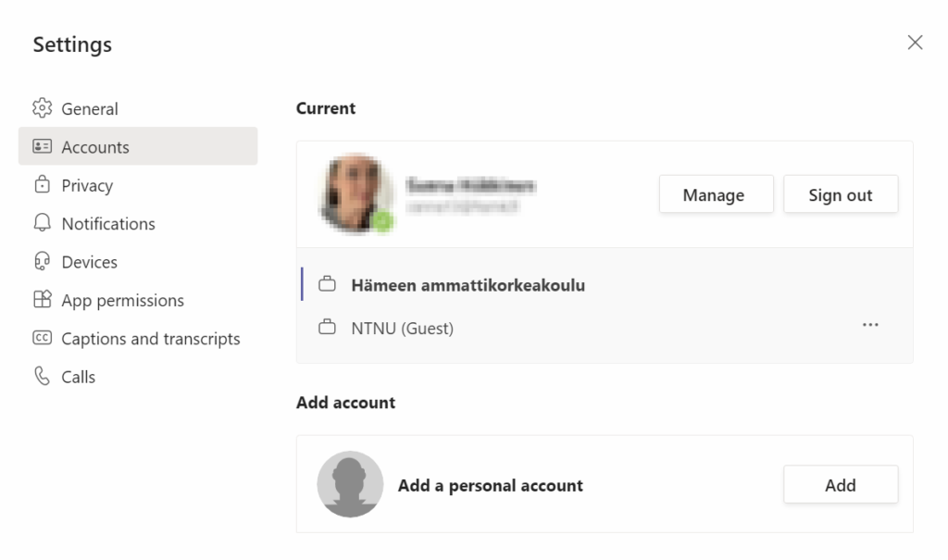Click the current user's profile picture

356,193
